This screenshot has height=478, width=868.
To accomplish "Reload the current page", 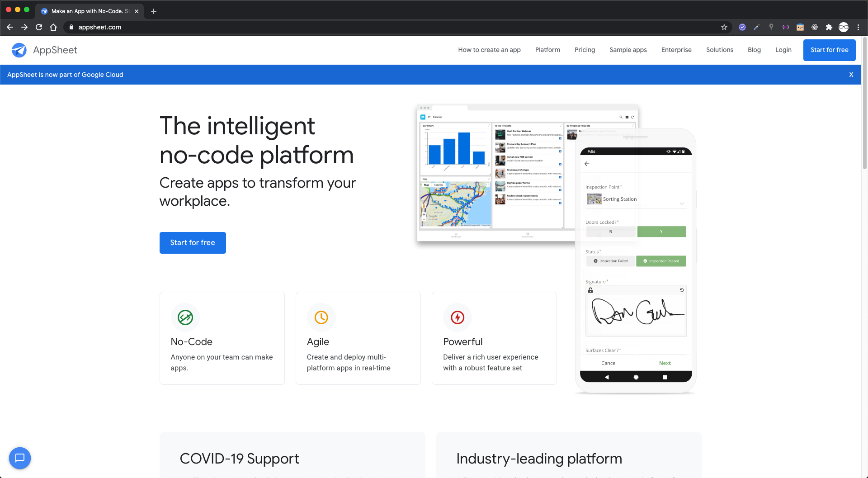I will click(x=39, y=27).
